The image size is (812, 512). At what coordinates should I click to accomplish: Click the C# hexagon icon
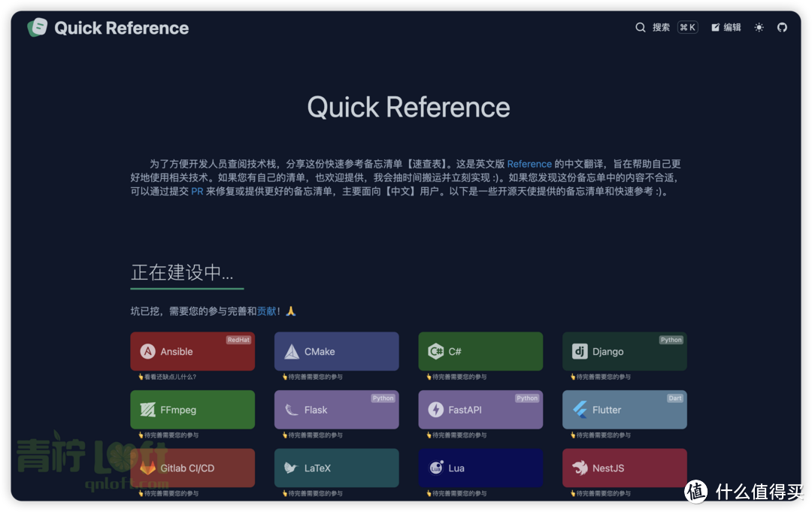click(435, 352)
